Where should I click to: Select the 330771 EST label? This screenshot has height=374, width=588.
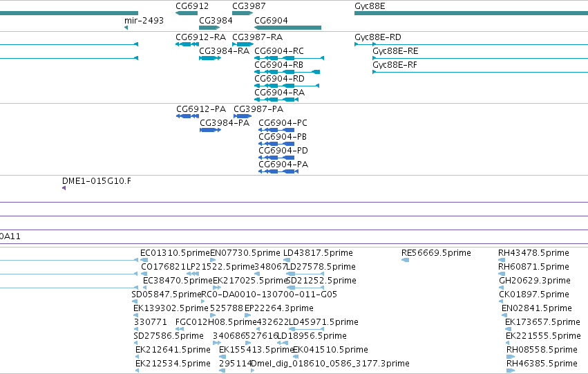click(x=151, y=323)
